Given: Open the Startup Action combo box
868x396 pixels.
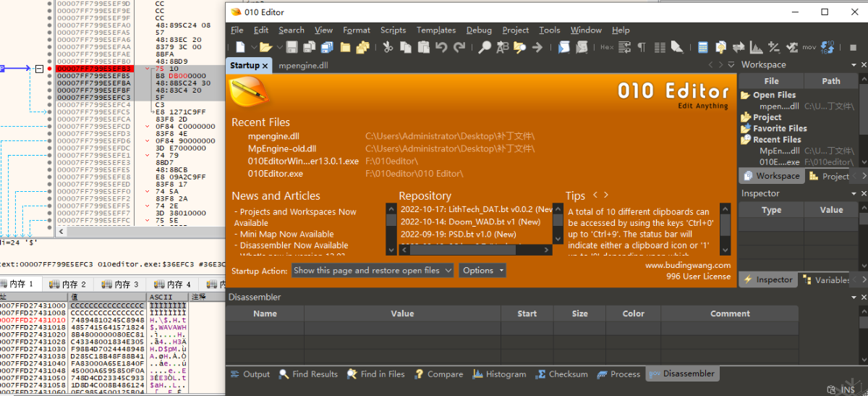Looking at the screenshot, I should pyautogui.click(x=373, y=270).
